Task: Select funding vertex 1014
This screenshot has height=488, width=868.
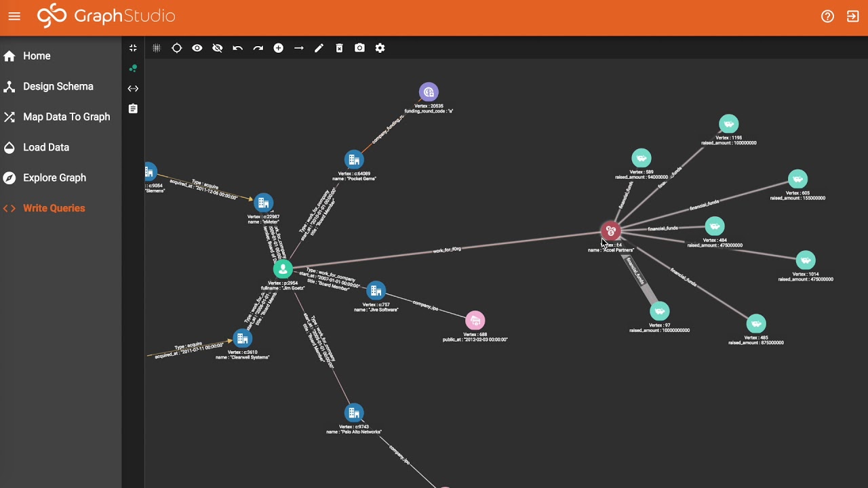Action: point(806,260)
